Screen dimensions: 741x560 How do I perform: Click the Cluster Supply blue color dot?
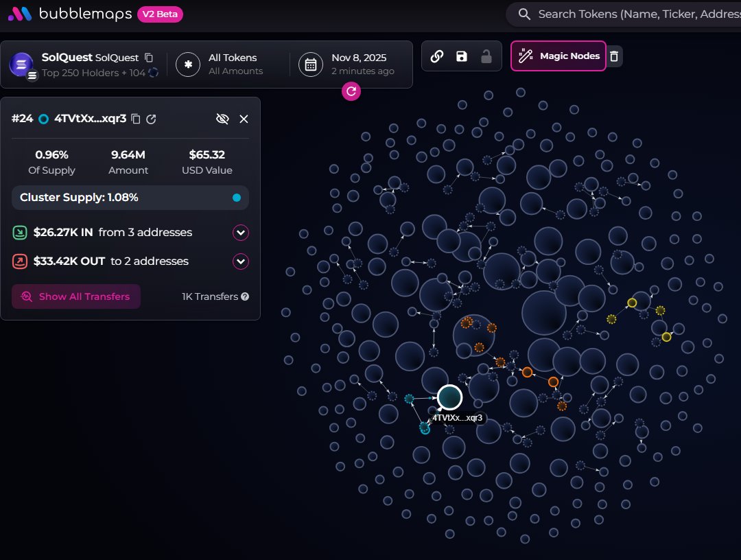(x=237, y=198)
